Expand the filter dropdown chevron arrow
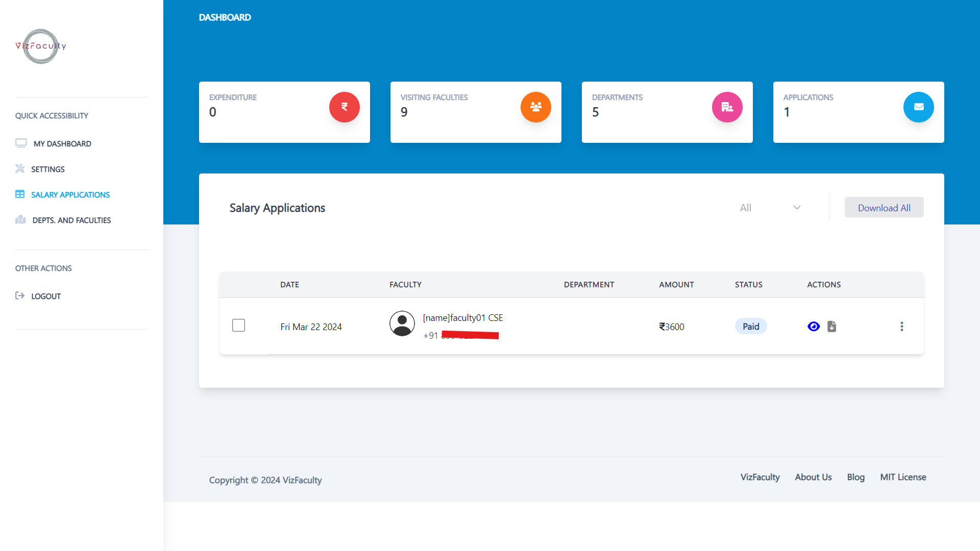Image resolution: width=980 pixels, height=551 pixels. [x=797, y=208]
